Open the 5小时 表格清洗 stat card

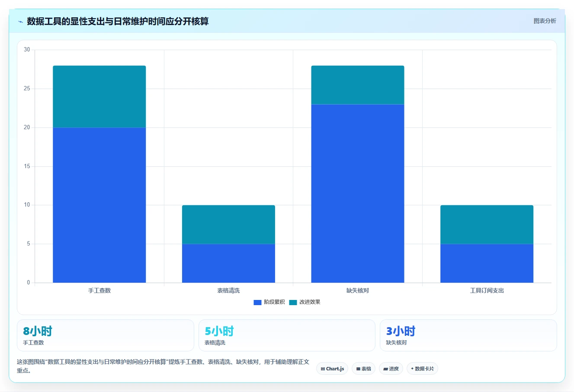click(x=287, y=335)
